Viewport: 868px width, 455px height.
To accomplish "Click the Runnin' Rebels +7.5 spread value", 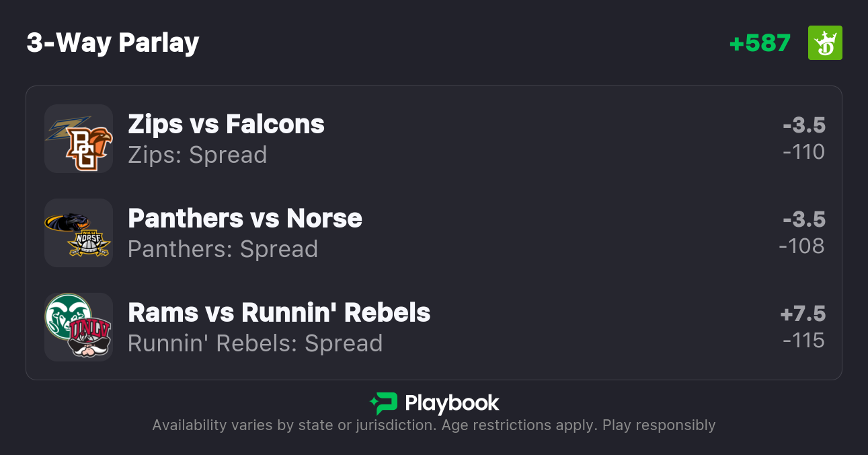I will pos(802,314).
